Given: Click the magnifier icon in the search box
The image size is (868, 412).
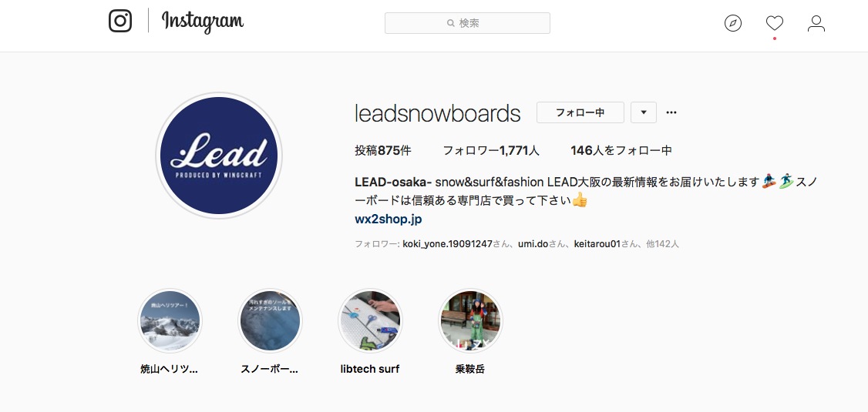Looking at the screenshot, I should [451, 23].
